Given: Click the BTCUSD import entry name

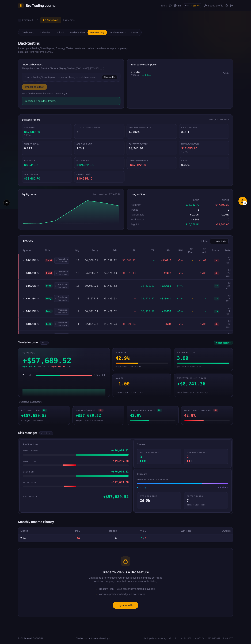Looking at the screenshot, I should click(135, 72).
